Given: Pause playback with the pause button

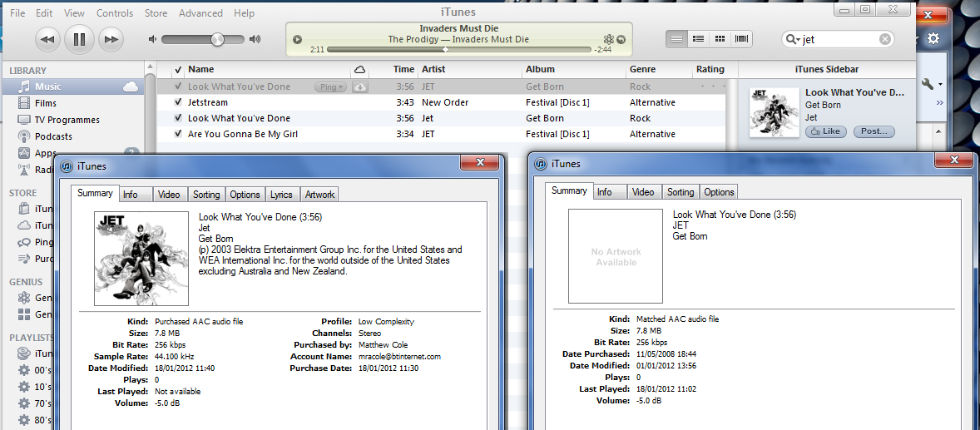Looking at the screenshot, I should 79,39.
